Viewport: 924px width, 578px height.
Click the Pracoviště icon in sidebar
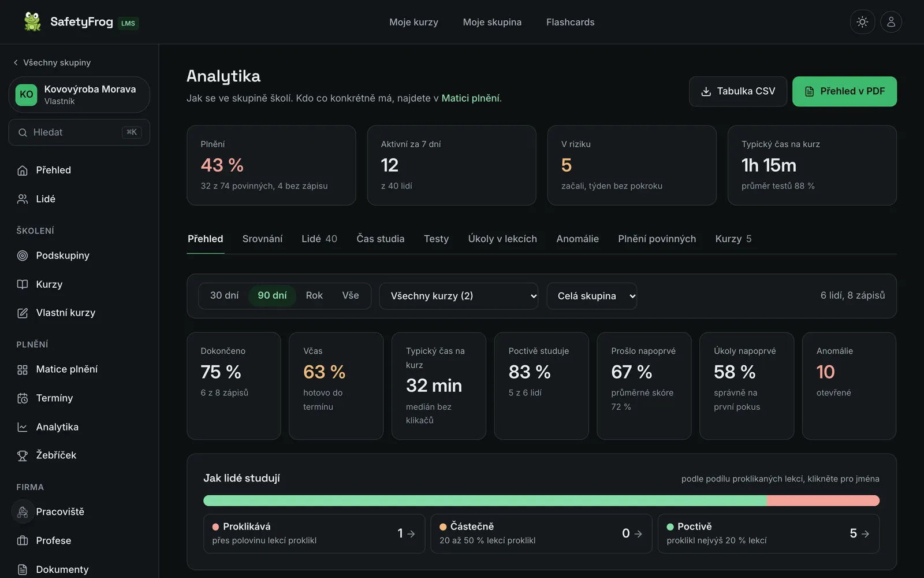point(23,512)
